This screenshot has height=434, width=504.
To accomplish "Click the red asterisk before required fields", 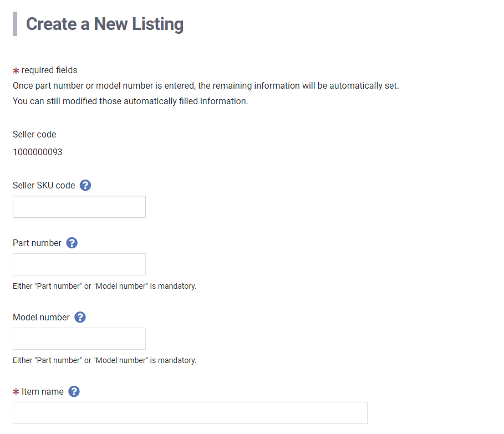I will click(x=16, y=70).
